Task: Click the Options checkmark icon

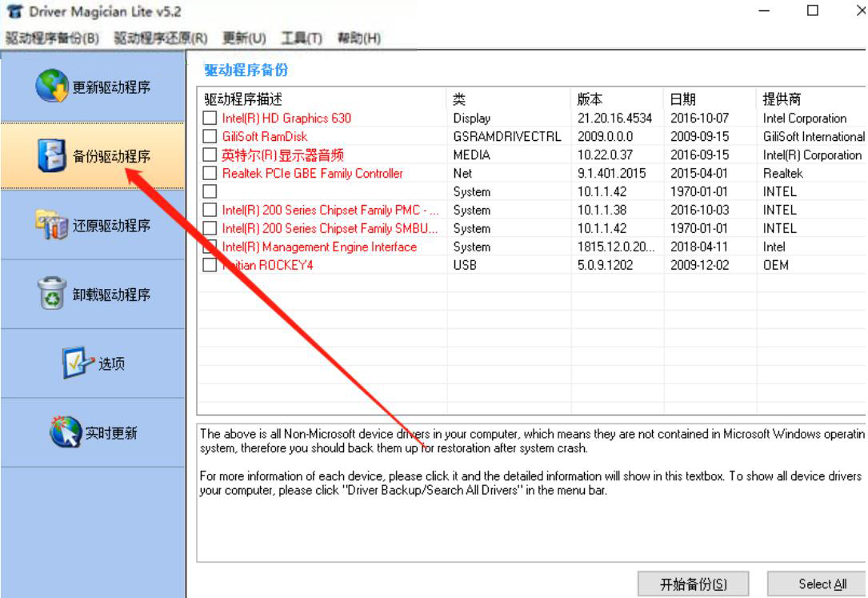Action: tap(78, 363)
